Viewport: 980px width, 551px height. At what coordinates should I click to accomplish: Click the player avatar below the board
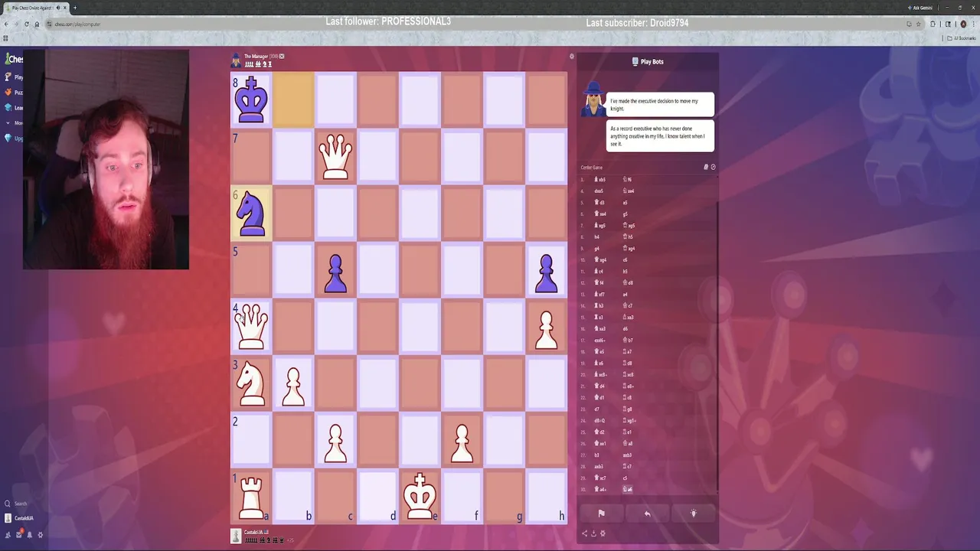click(236, 536)
